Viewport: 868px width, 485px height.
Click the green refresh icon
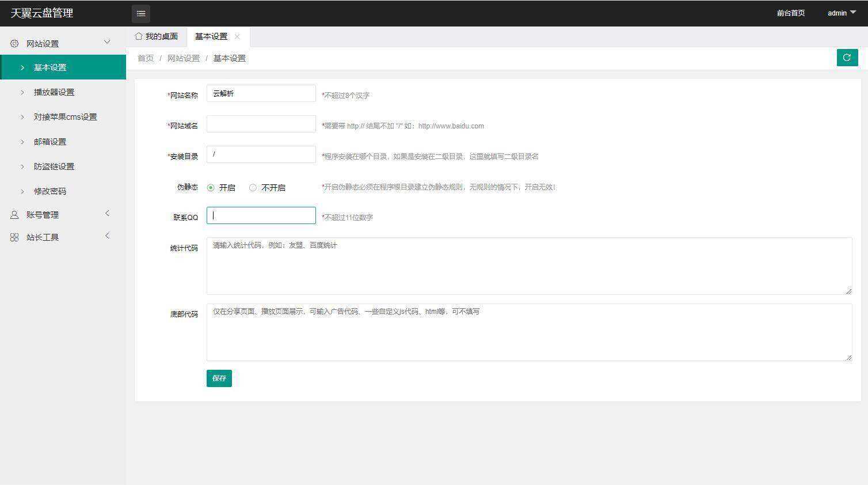pyautogui.click(x=847, y=58)
